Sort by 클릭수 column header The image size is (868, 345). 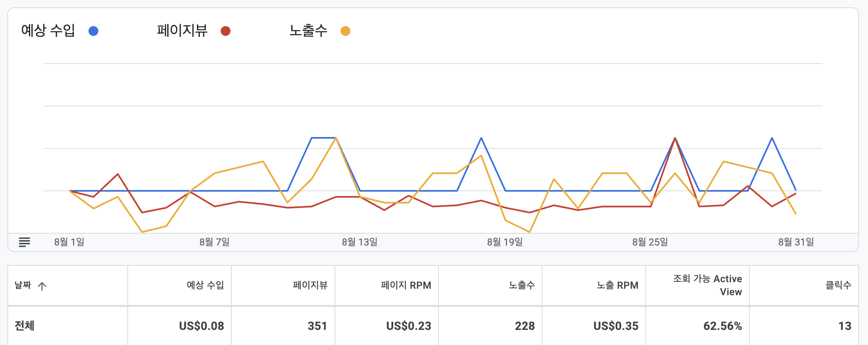click(838, 285)
